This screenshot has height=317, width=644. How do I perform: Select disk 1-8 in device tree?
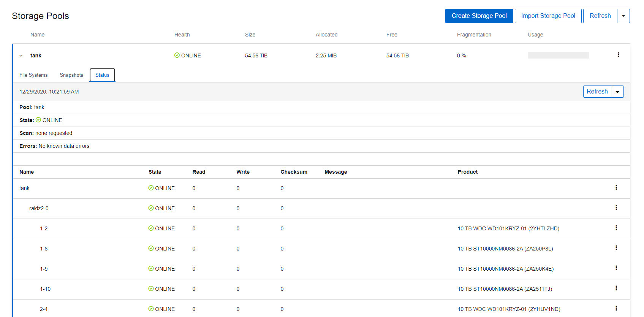tap(44, 249)
